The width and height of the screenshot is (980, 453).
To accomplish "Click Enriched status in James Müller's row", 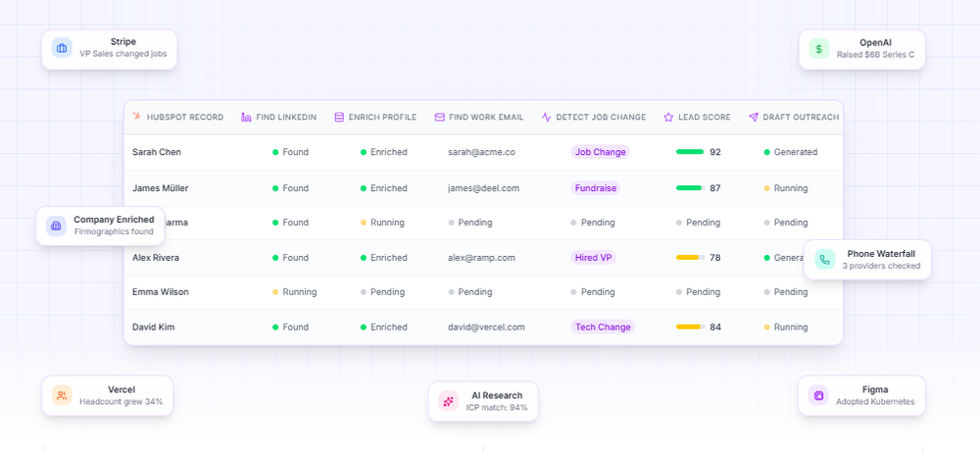I will 384,188.
